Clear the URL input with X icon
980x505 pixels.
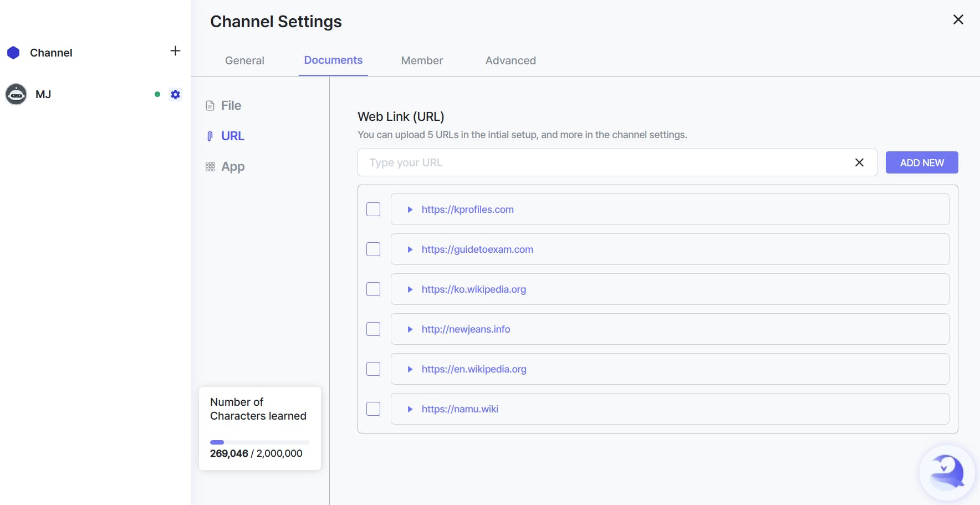859,162
